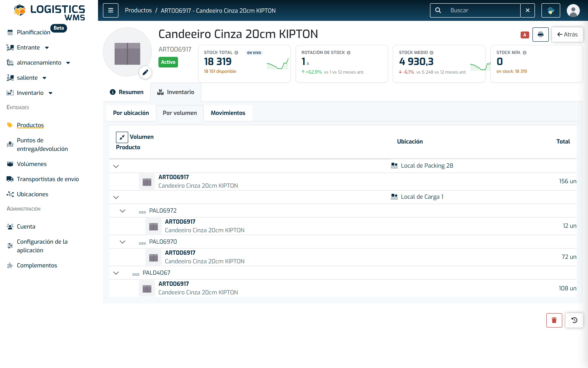Viewport: 588px width, 368px height.
Task: Collapse the PAL06970 pallet row
Action: (122, 242)
